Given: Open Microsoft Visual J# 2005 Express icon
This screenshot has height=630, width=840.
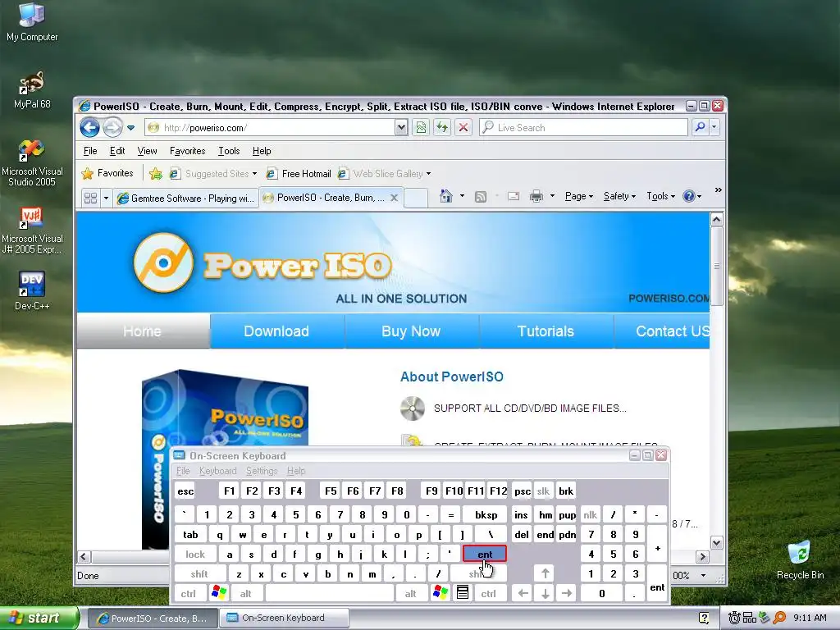Looking at the screenshot, I should (x=32, y=231).
